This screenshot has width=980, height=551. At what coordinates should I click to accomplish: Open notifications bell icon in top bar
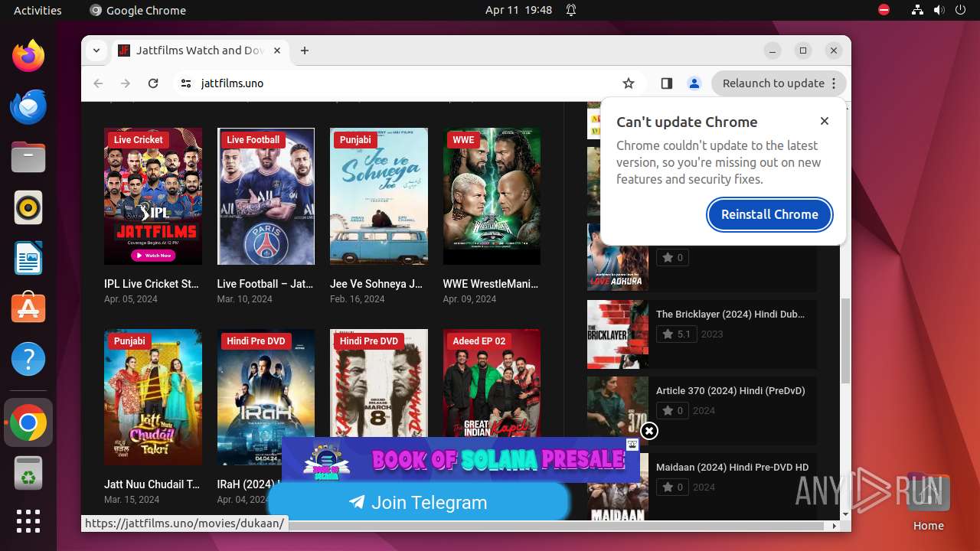pos(571,10)
